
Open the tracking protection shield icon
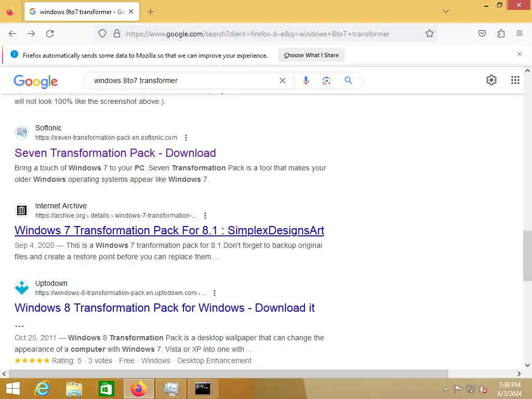(x=102, y=34)
